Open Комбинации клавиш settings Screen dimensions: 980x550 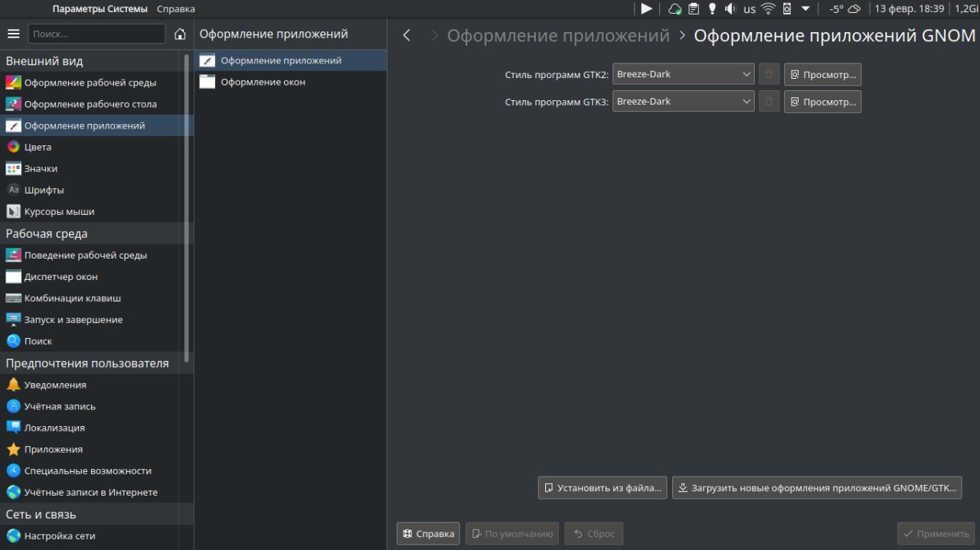click(x=96, y=298)
